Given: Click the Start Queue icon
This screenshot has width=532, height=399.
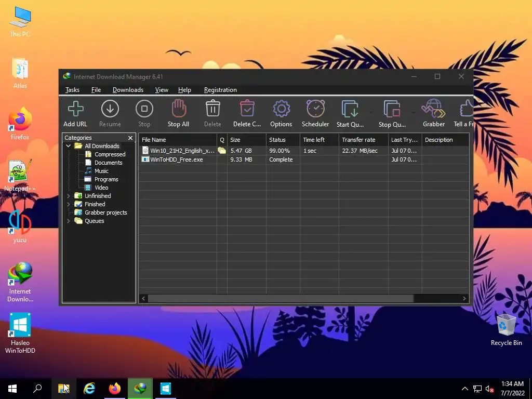Looking at the screenshot, I should [x=350, y=109].
